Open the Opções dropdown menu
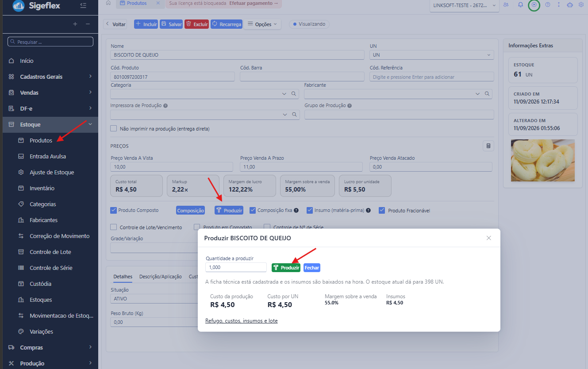Image resolution: width=588 pixels, height=369 pixels. [x=262, y=24]
